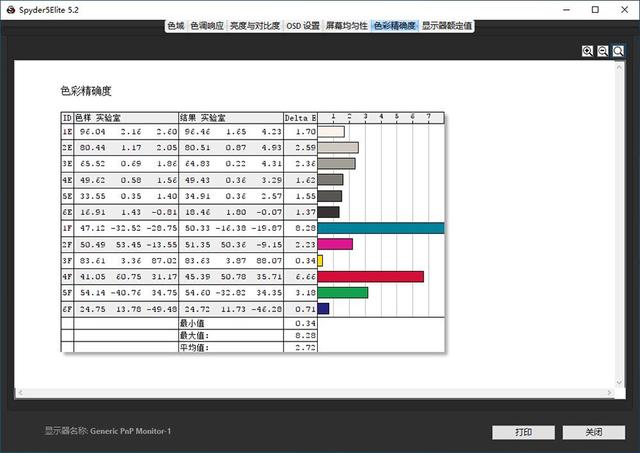Click the report scrollbar up arrow
Image resolution: width=640 pixels, height=453 pixels.
click(x=619, y=67)
